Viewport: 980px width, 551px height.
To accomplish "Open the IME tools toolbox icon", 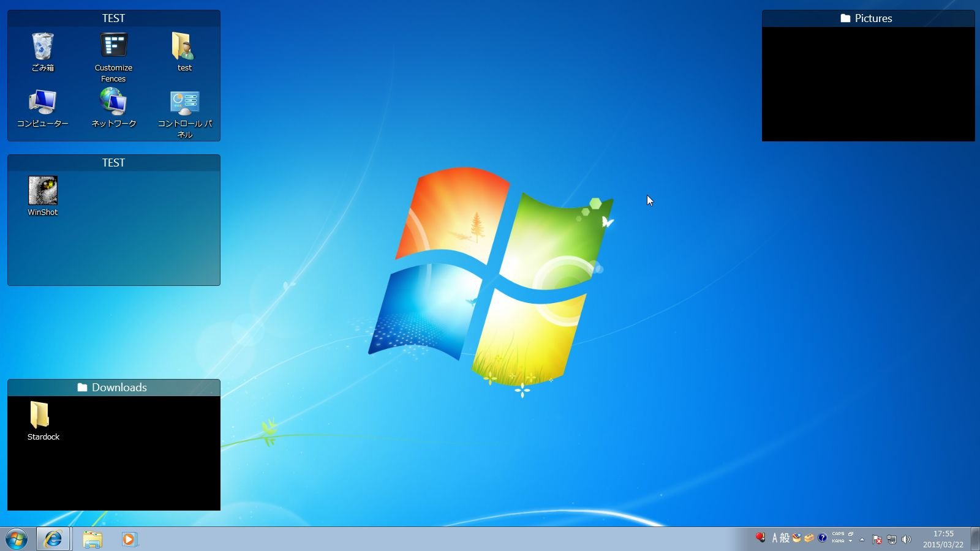I will (809, 538).
